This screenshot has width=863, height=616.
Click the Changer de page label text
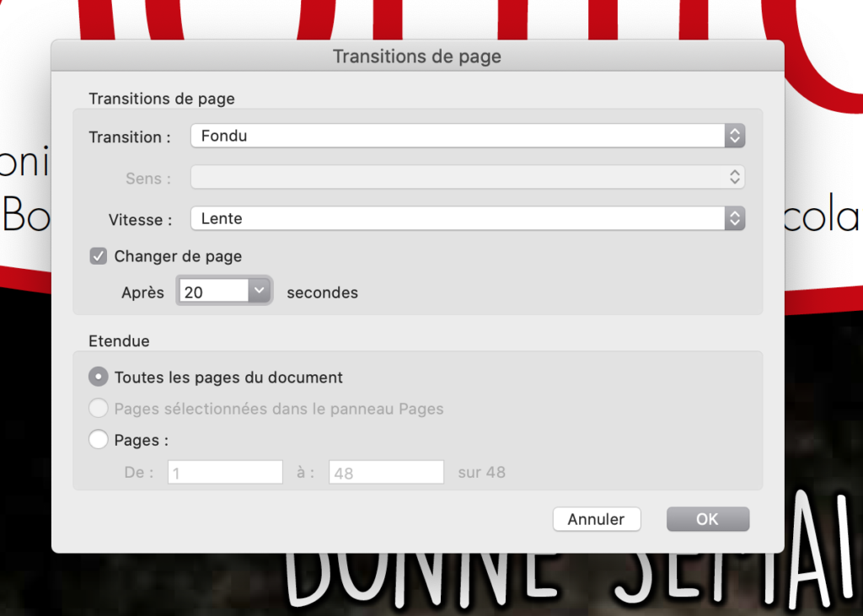[178, 256]
